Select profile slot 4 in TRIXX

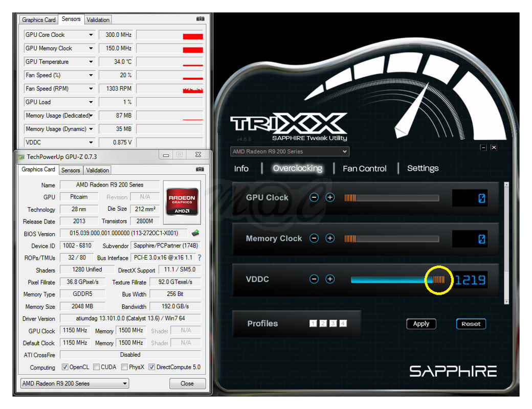click(x=343, y=324)
